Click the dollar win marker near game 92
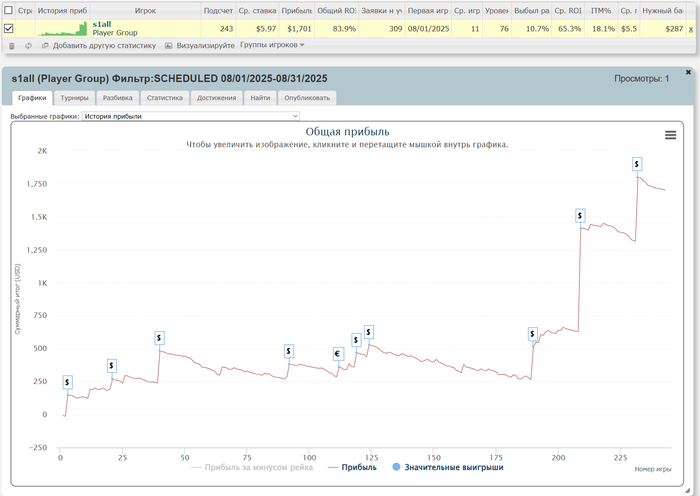 click(x=289, y=351)
